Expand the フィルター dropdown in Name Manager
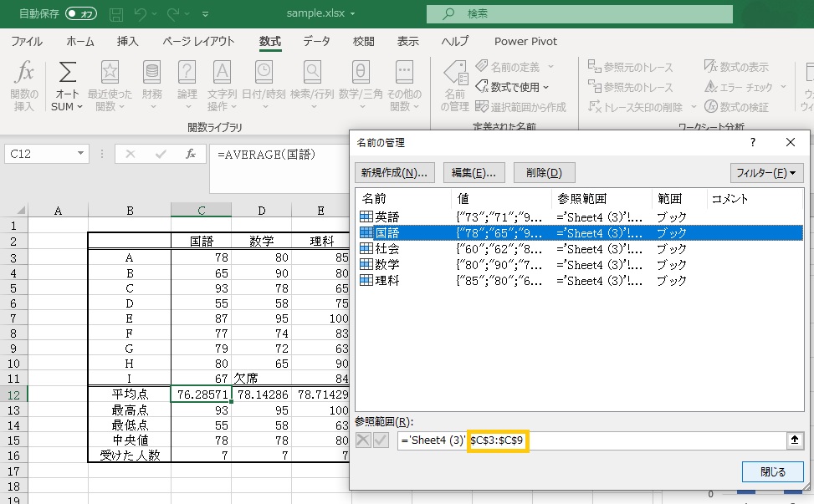 [x=765, y=173]
